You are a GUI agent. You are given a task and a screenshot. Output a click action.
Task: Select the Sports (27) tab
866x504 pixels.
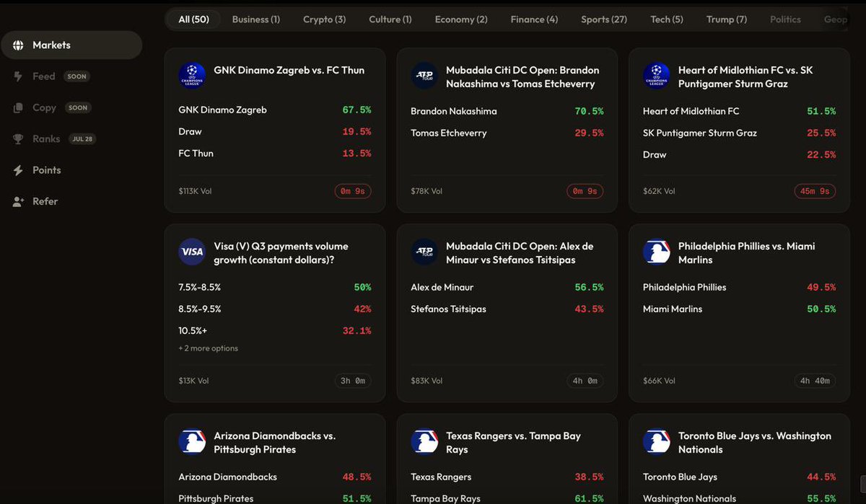(604, 19)
